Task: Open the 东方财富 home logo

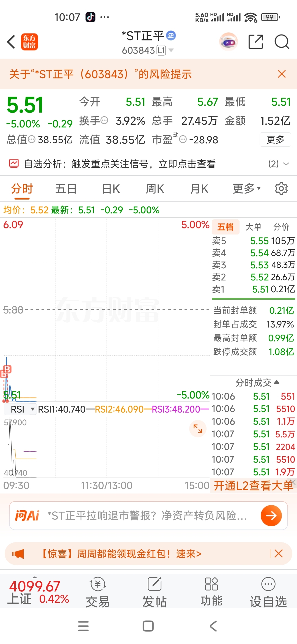Action: pos(29,42)
